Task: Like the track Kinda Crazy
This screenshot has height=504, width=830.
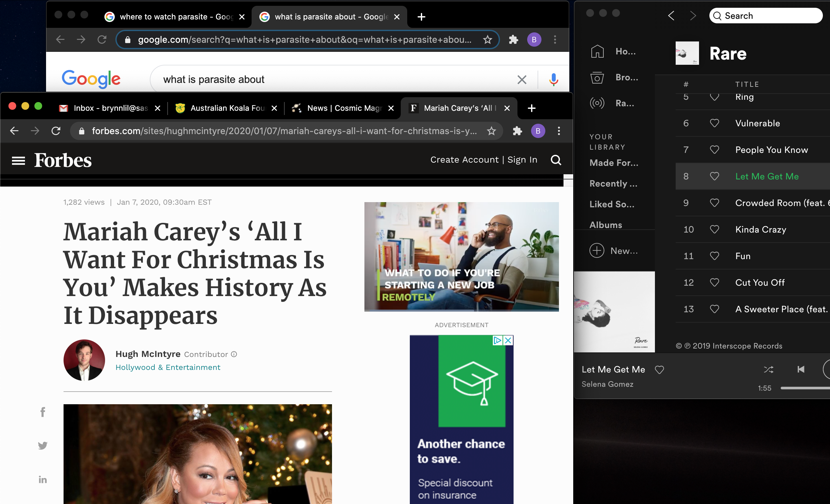Action: pos(715,229)
